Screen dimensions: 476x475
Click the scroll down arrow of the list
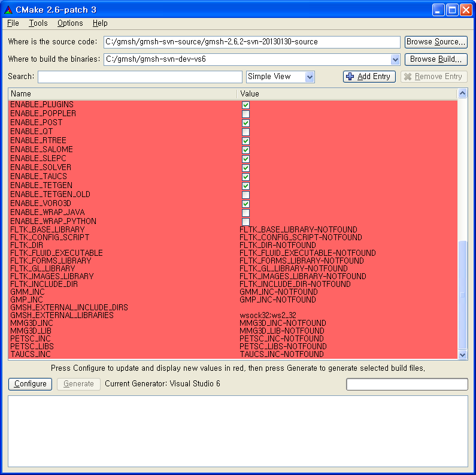462,355
